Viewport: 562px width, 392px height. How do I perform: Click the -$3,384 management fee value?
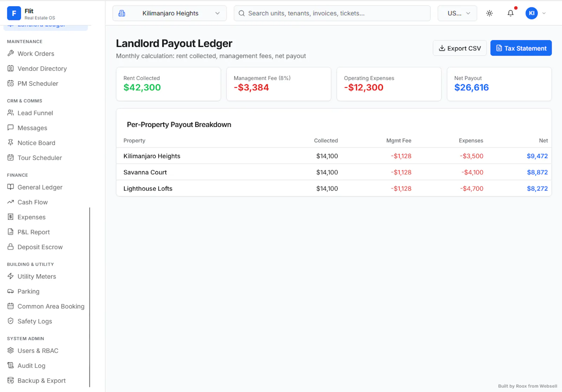click(251, 87)
